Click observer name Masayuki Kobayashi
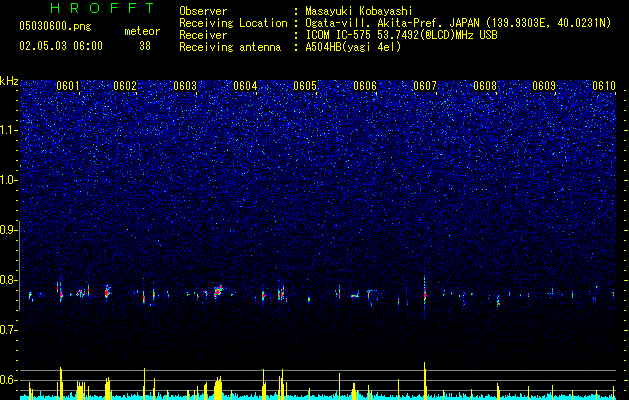This screenshot has height=400, width=629. point(359,11)
